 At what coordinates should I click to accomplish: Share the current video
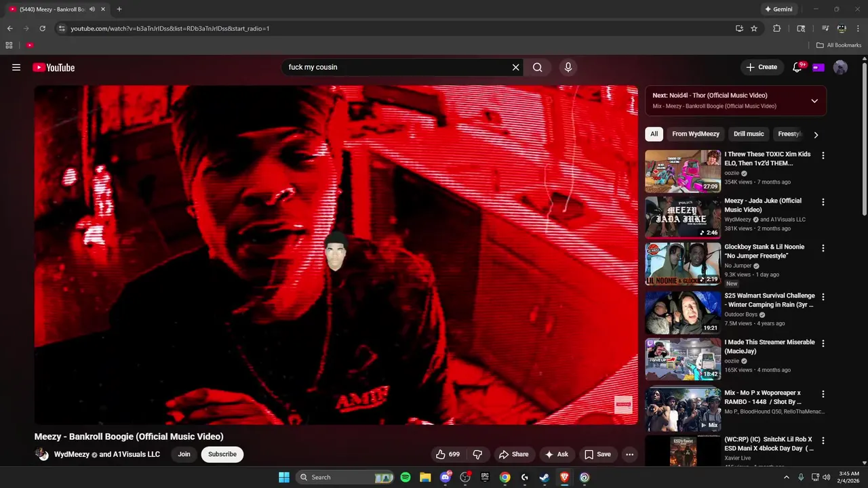click(513, 454)
